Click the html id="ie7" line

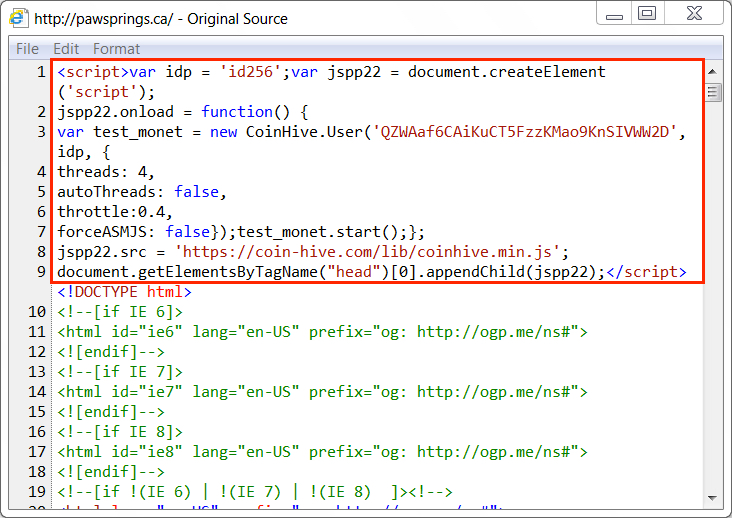(322, 392)
